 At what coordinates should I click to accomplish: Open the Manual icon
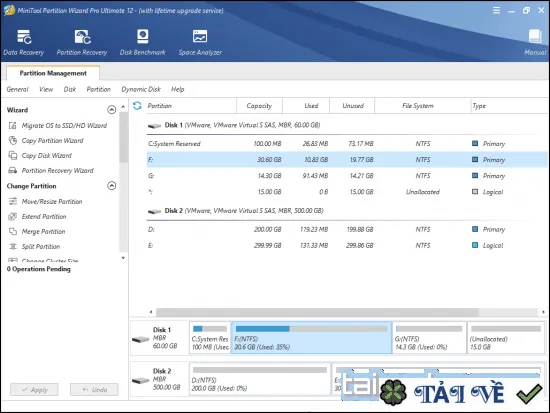click(535, 43)
